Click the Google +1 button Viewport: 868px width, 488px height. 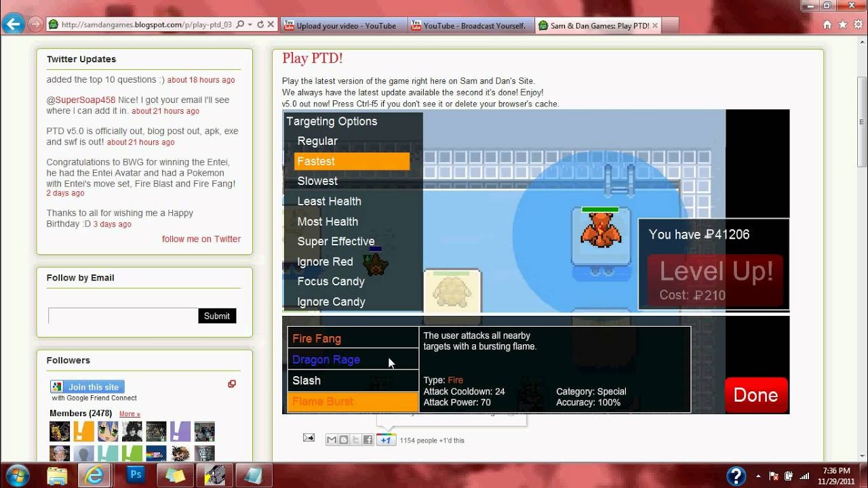[386, 440]
